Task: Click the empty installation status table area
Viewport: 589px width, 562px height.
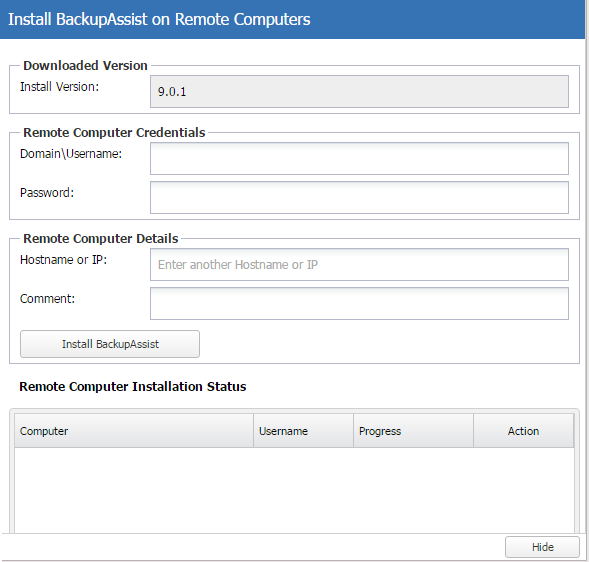Action: [x=294, y=490]
